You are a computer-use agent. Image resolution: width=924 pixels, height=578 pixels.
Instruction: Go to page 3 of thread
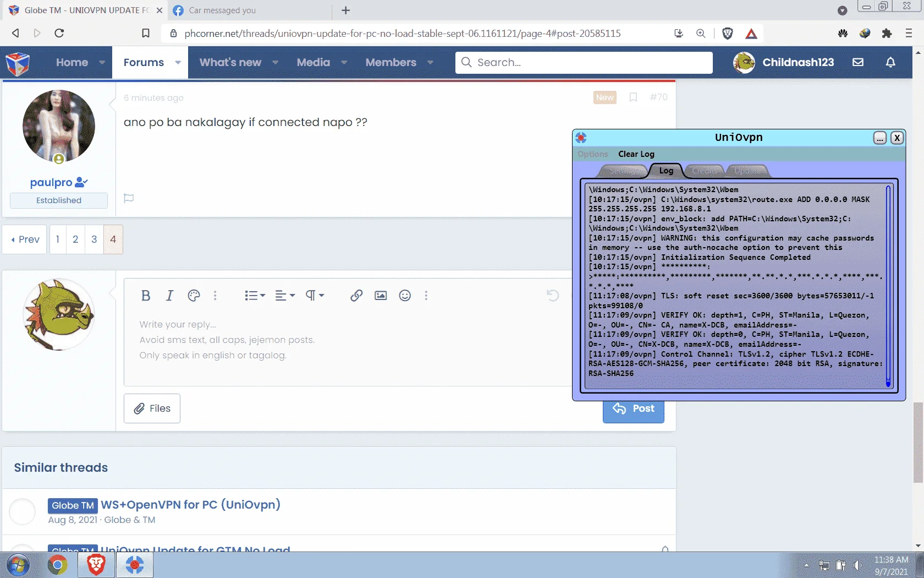(x=94, y=239)
